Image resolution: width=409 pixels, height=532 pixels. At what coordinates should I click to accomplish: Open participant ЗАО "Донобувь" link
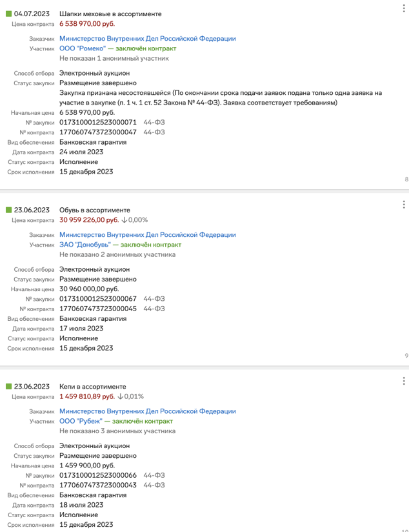(x=85, y=245)
